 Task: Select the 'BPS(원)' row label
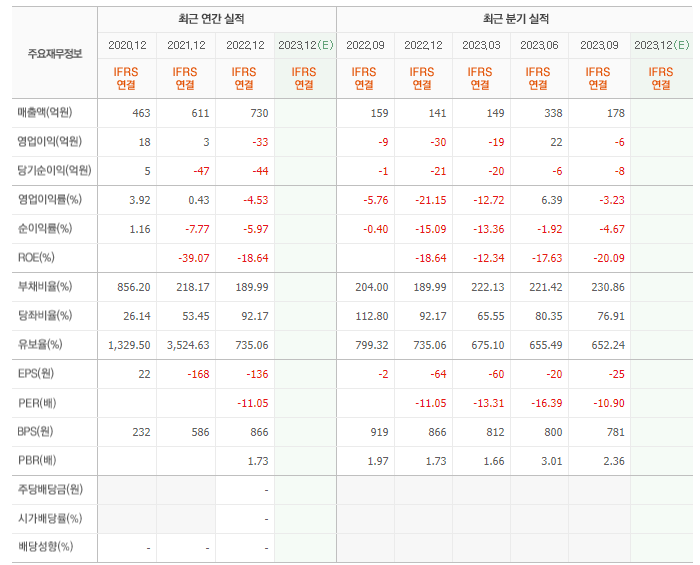(35, 432)
